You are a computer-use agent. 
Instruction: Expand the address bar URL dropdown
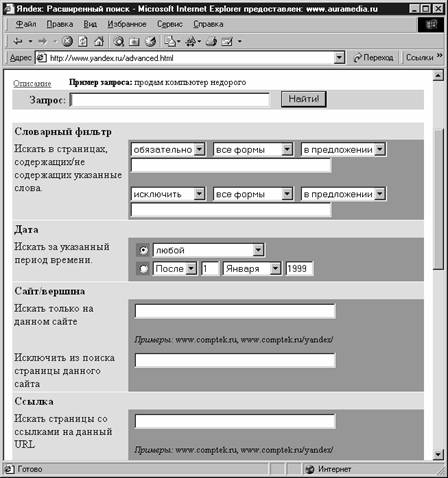339,58
